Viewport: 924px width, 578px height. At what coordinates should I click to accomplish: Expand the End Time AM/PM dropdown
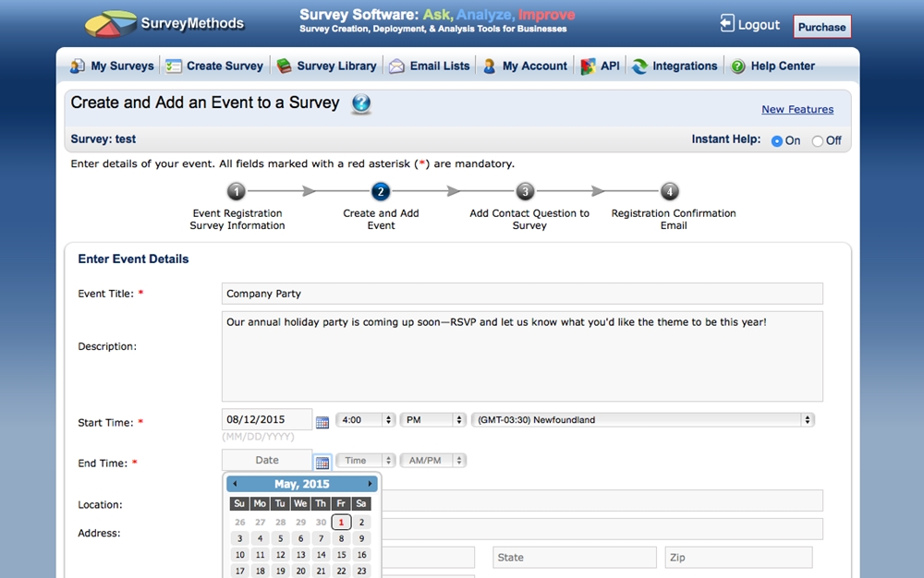point(432,460)
